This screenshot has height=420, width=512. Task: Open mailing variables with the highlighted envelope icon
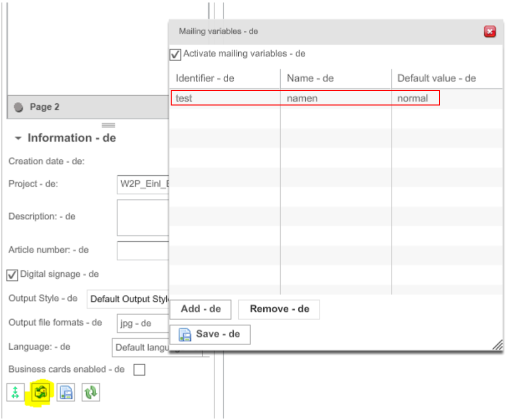coord(40,392)
